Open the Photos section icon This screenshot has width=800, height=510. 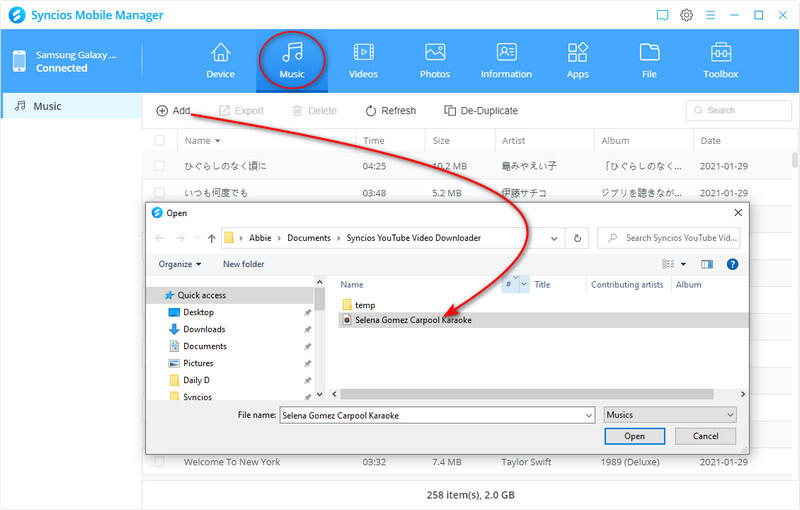click(435, 59)
